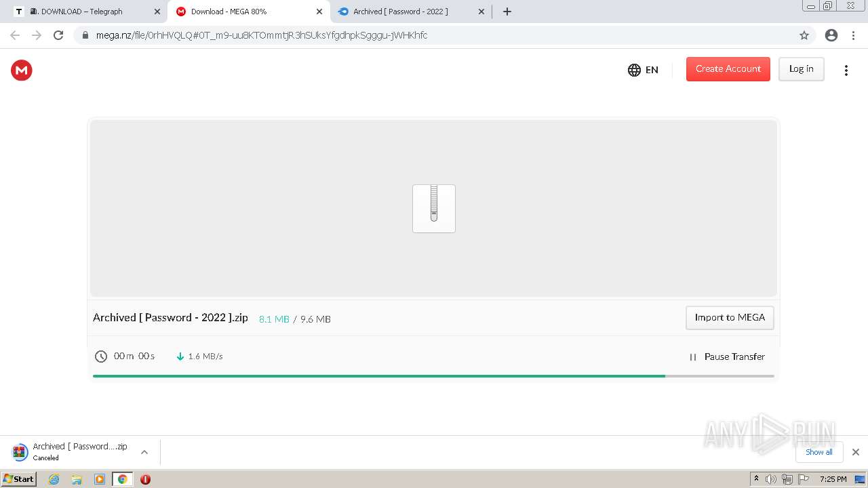The height and width of the screenshot is (488, 868).
Task: Click Show all downloads button
Action: coord(819,452)
